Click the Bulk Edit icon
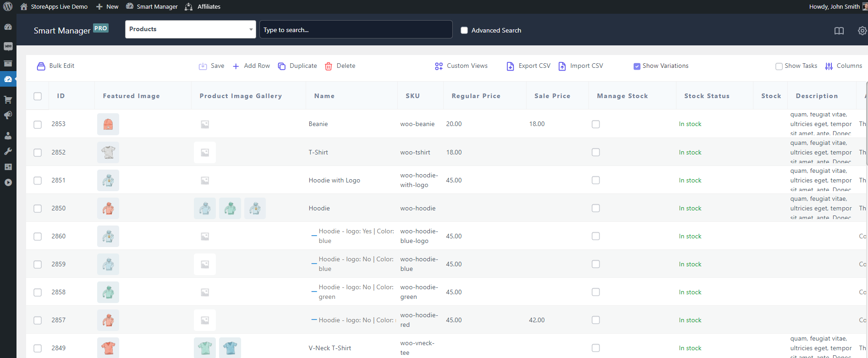Image resolution: width=868 pixels, height=358 pixels. click(41, 66)
